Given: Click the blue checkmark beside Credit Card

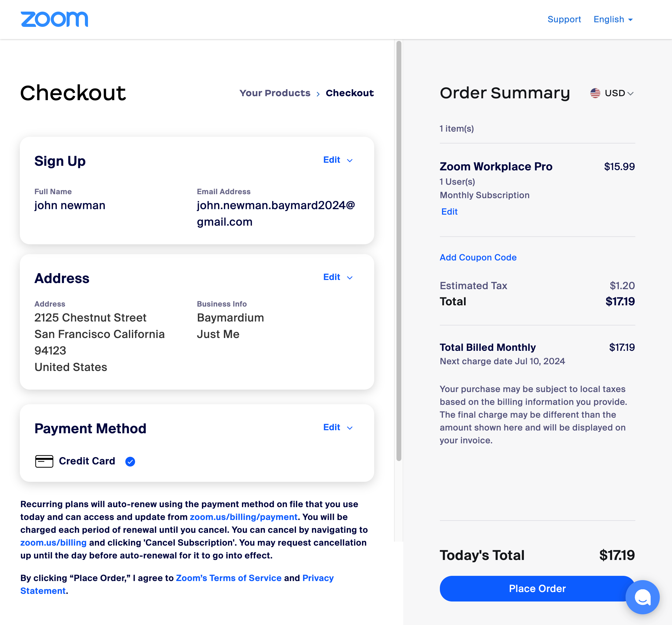Looking at the screenshot, I should (x=130, y=461).
